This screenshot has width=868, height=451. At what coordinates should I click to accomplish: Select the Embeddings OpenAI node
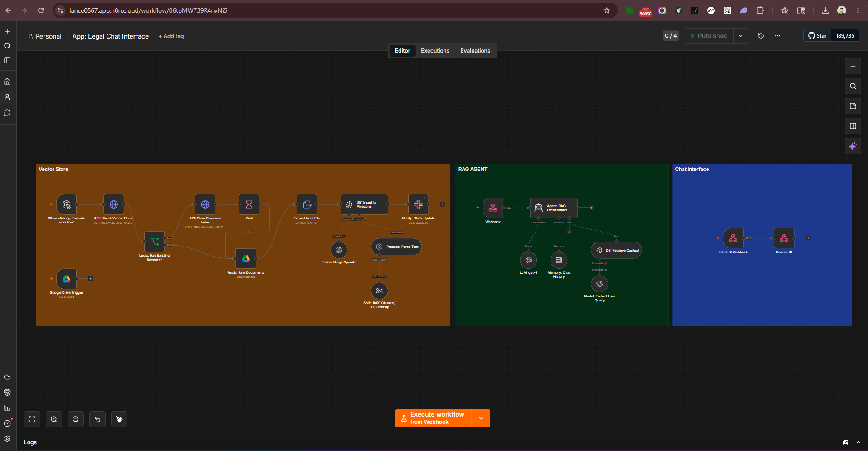339,250
